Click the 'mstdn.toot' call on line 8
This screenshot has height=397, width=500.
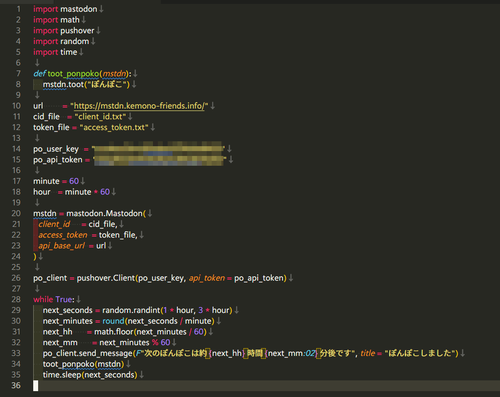[63, 84]
